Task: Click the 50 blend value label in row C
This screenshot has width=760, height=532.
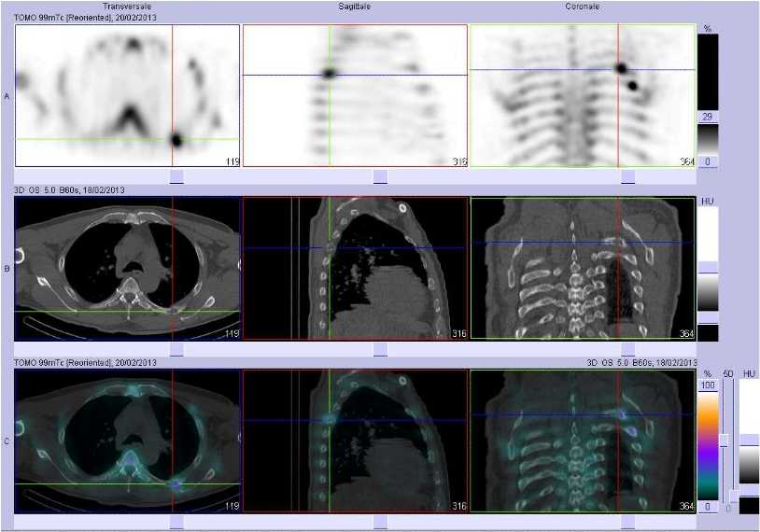Action: [727, 373]
